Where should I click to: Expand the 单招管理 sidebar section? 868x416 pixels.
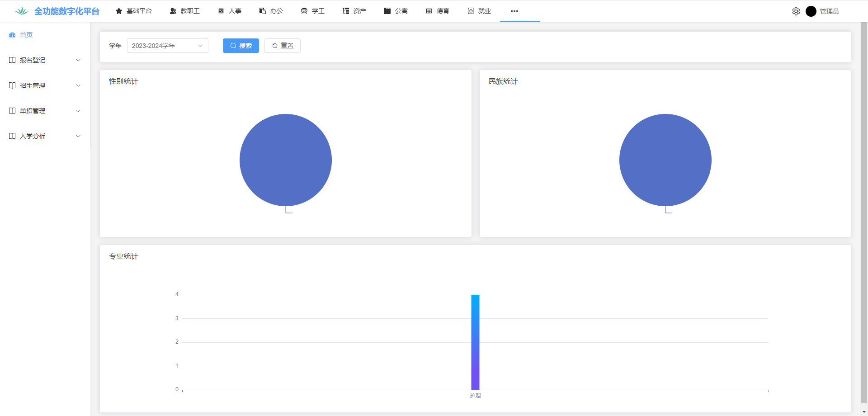pyautogui.click(x=45, y=111)
